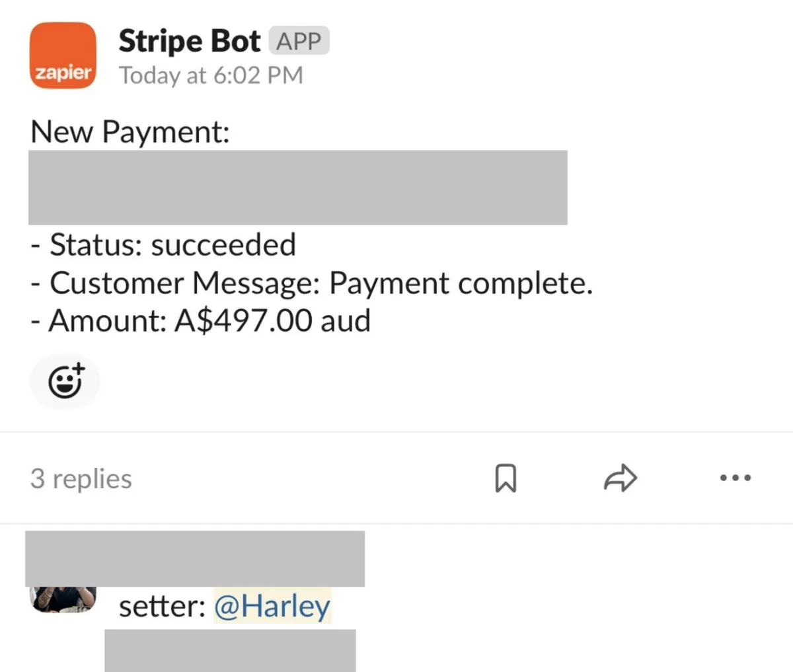
Task: Open the 'Today at 6:02 PM' timestamp
Action: [x=211, y=75]
